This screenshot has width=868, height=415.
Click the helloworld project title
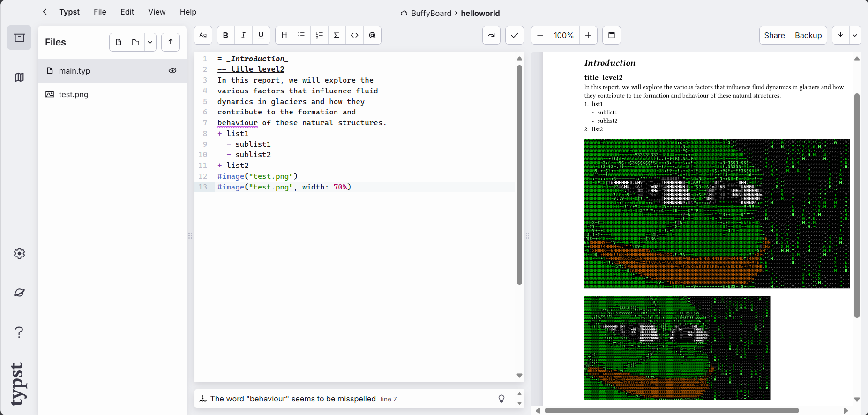click(480, 13)
